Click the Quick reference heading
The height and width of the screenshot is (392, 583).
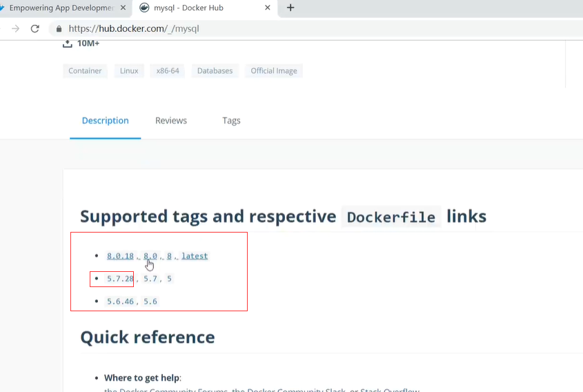148,337
